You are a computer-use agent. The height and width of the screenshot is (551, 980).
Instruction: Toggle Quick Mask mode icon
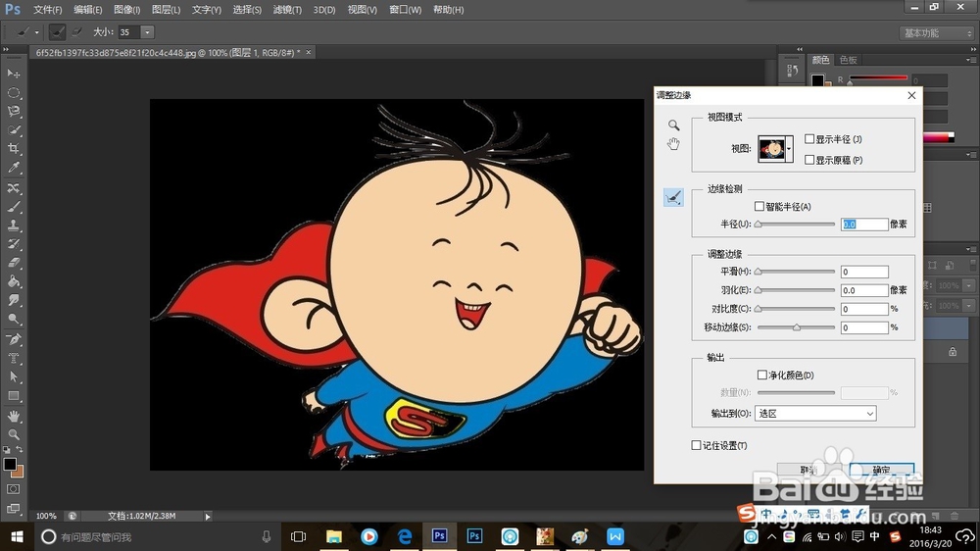13,489
